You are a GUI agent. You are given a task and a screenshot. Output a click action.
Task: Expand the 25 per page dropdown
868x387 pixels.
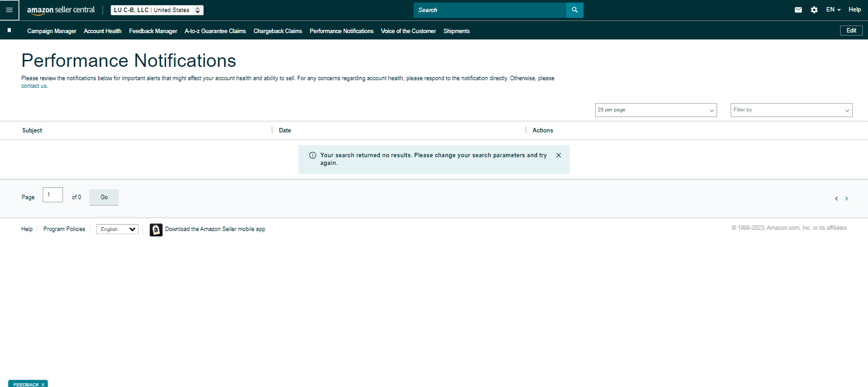coord(656,110)
